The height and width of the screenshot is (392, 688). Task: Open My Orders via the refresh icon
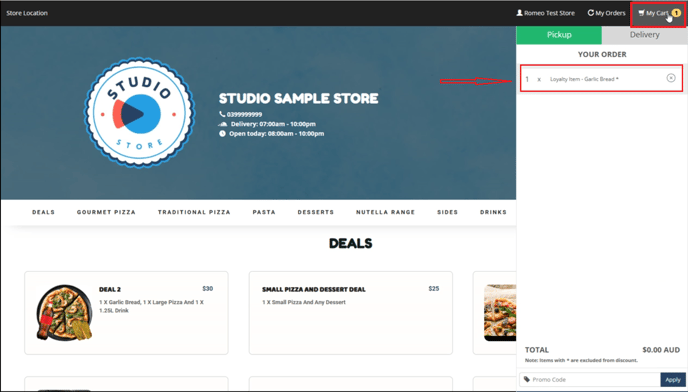pos(591,13)
